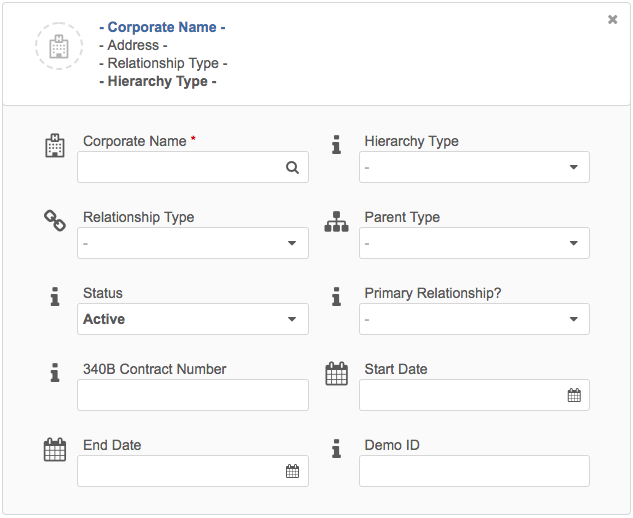The width and height of the screenshot is (633, 518).
Task: Expand the Hierarchy Type dropdown
Action: [474, 167]
